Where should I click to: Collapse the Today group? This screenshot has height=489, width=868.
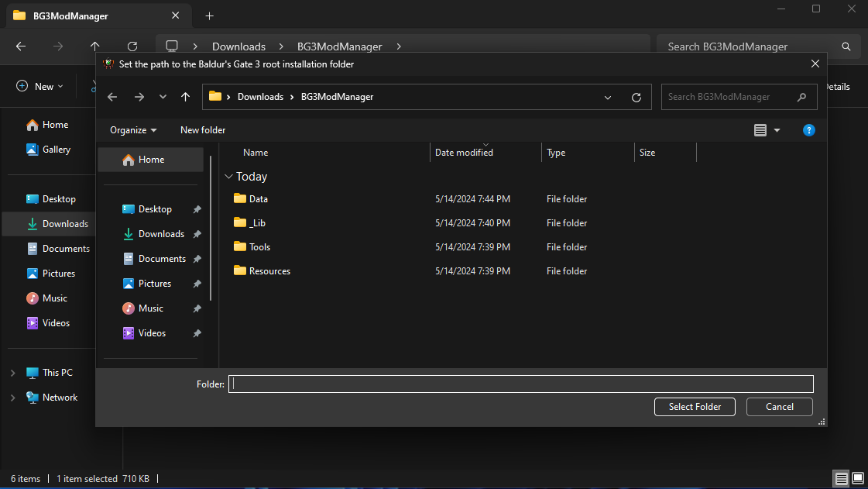pyautogui.click(x=228, y=177)
